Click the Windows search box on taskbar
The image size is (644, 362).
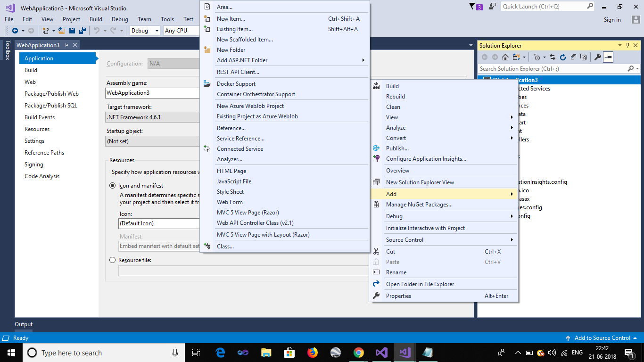104,353
